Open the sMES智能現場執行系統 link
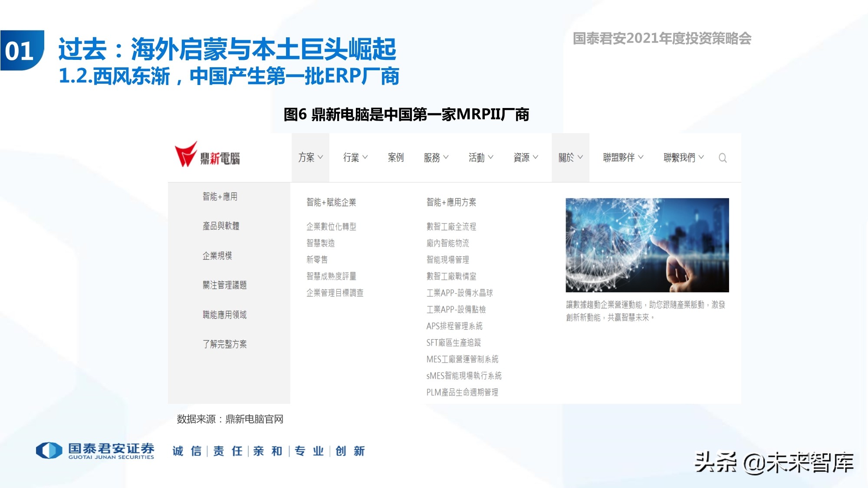Viewport: 868px width, 488px height. tap(464, 376)
